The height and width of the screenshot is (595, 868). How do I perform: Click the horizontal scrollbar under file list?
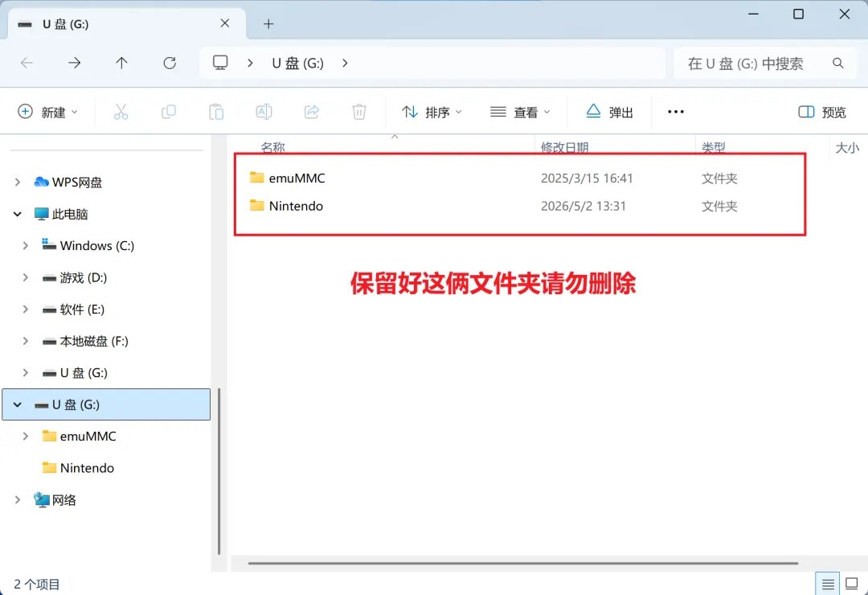[523, 564]
